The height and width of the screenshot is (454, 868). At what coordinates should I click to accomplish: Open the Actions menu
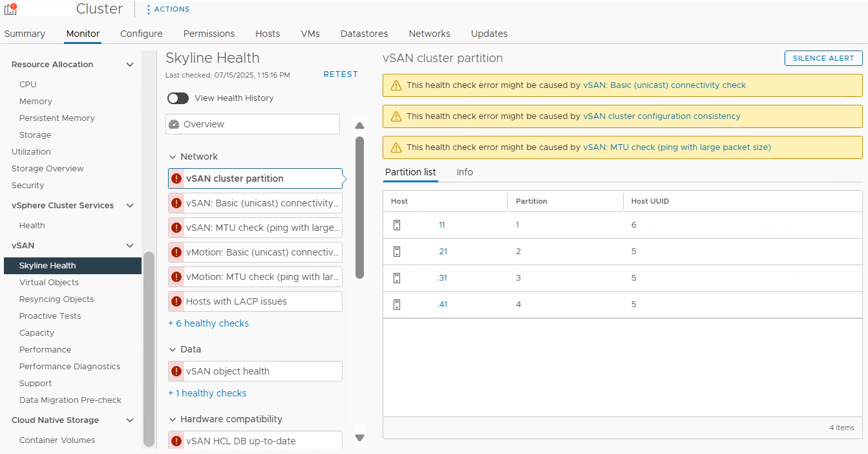click(167, 9)
